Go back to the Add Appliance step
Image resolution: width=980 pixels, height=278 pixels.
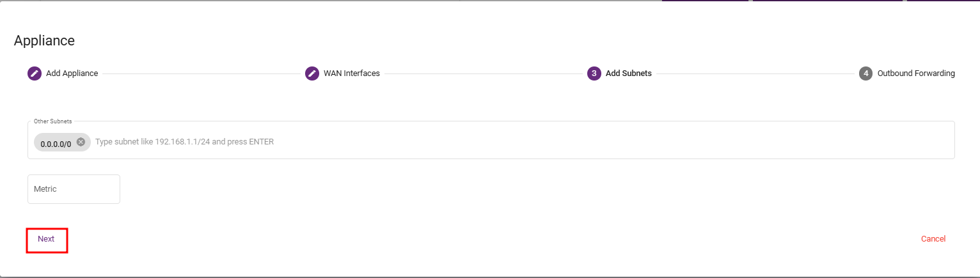point(72,73)
